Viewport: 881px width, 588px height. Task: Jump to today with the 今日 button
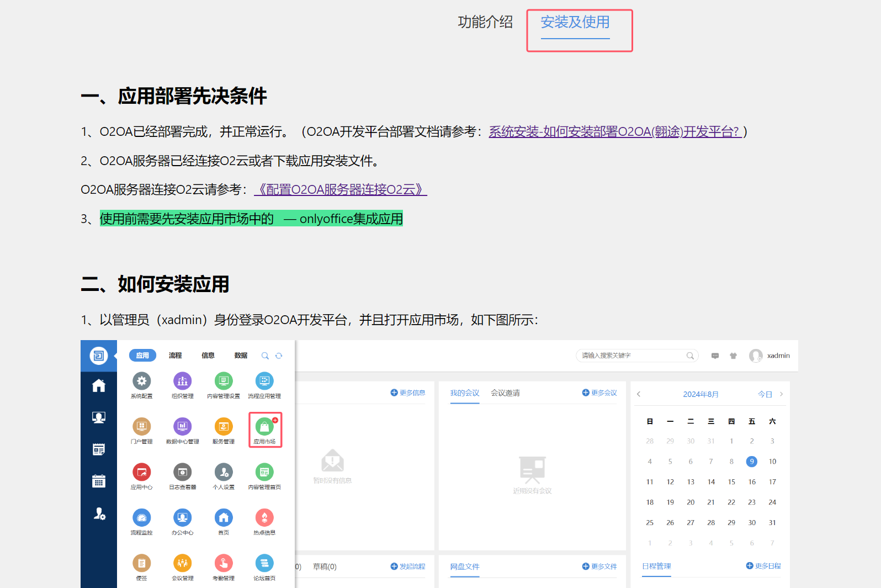[x=765, y=394]
